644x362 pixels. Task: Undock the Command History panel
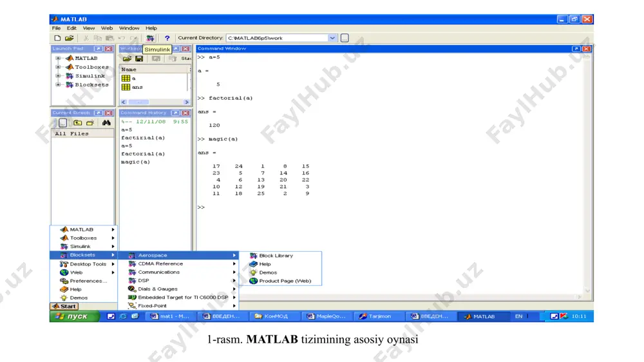(x=175, y=113)
